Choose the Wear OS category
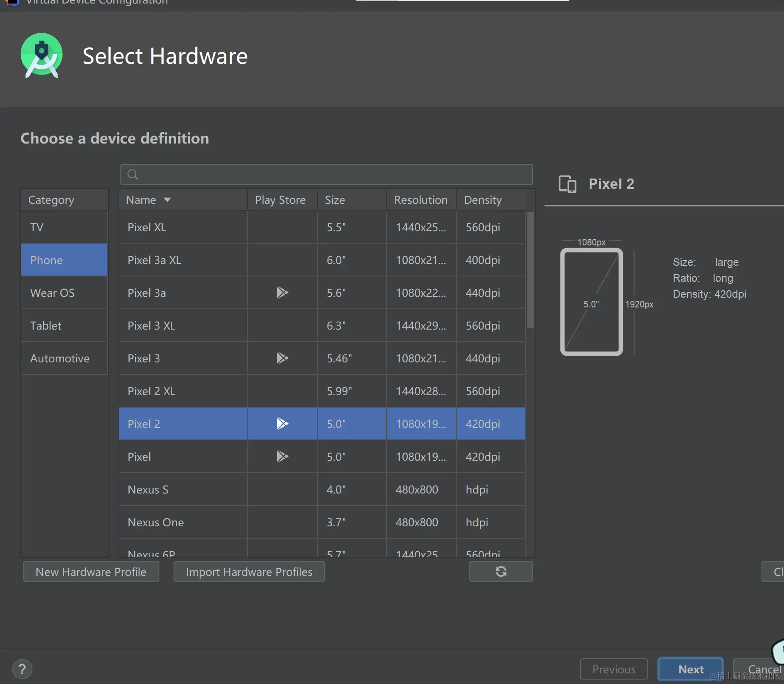784x684 pixels. (64, 293)
